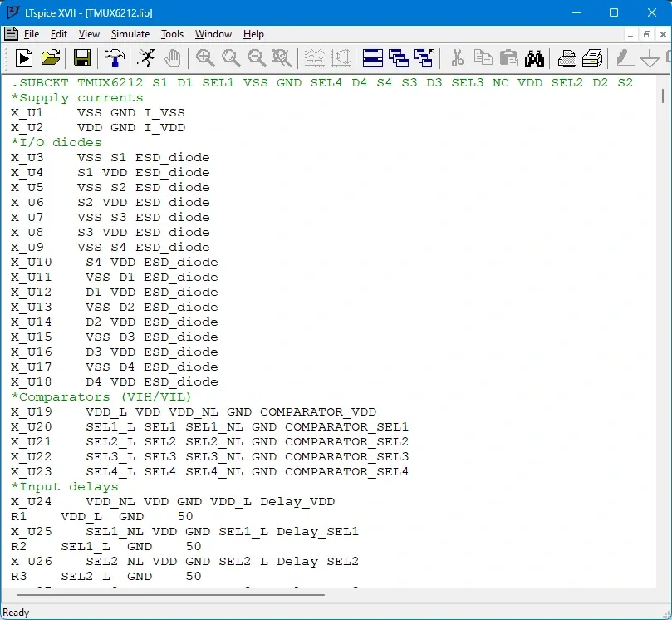
Task: Click COMPARATOR_SEL1 text
Action: pyautogui.click(x=346, y=426)
